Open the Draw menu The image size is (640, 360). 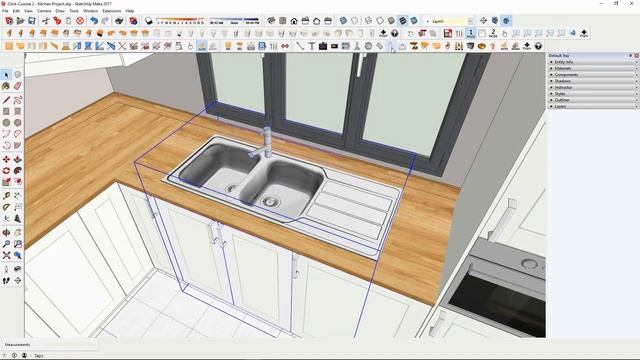pyautogui.click(x=60, y=11)
